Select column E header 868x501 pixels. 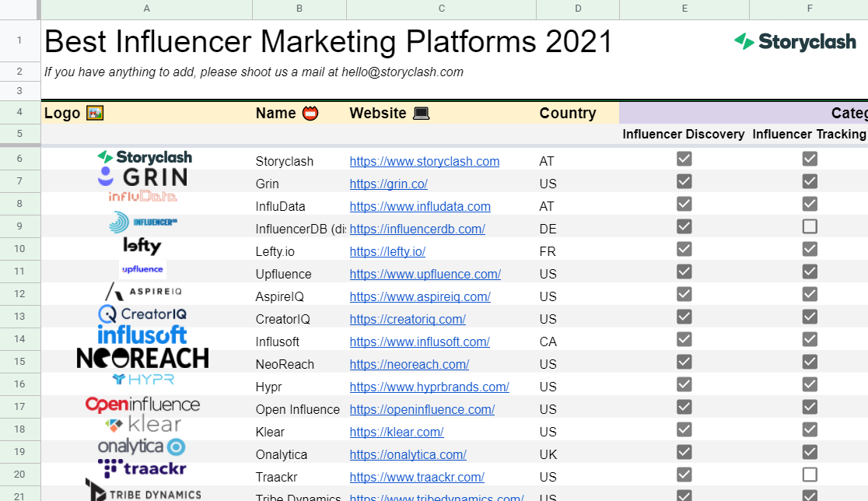point(684,9)
